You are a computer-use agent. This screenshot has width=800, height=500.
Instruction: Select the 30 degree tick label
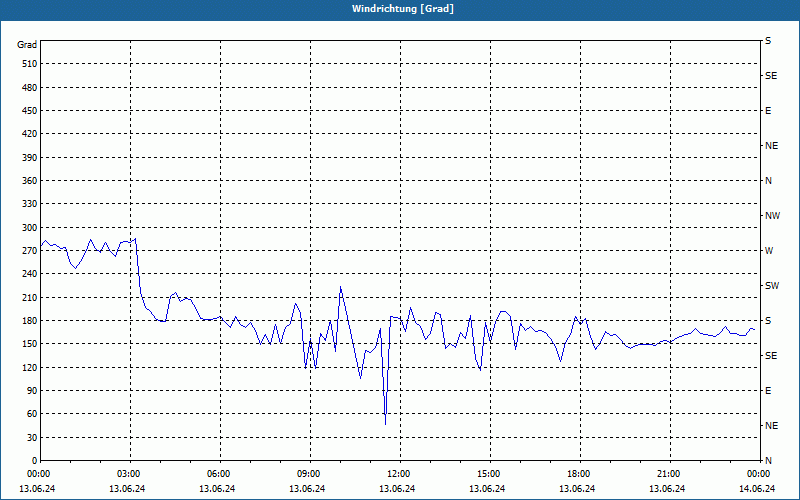[32, 438]
